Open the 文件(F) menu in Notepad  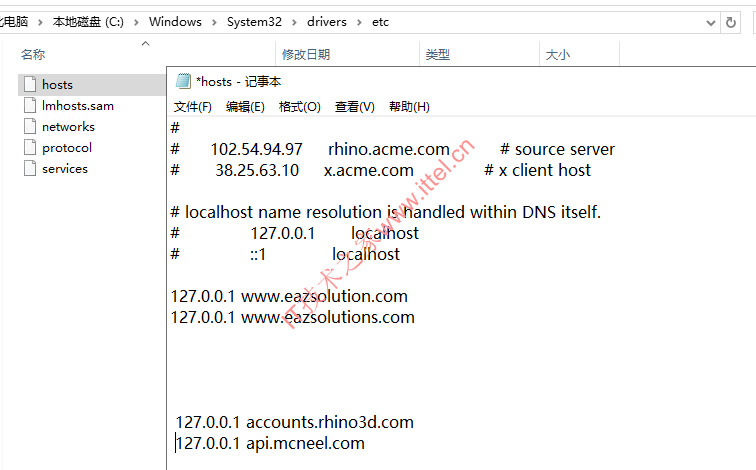pos(193,107)
